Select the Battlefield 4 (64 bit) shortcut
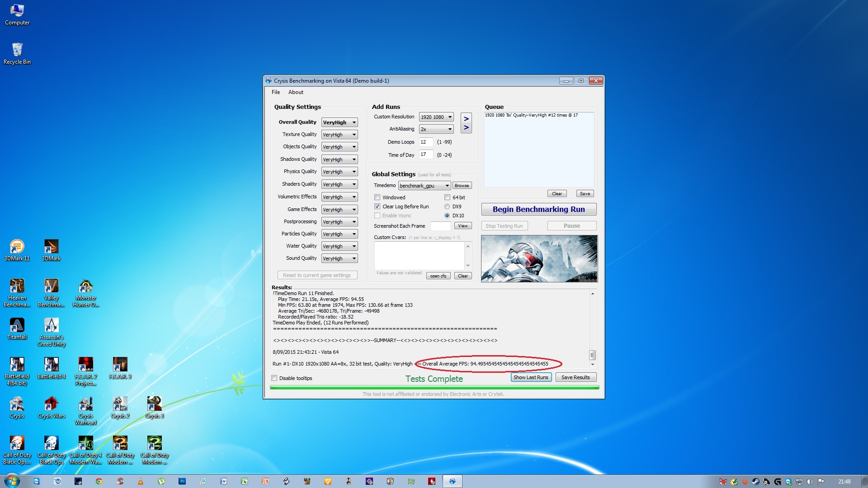 tap(17, 371)
